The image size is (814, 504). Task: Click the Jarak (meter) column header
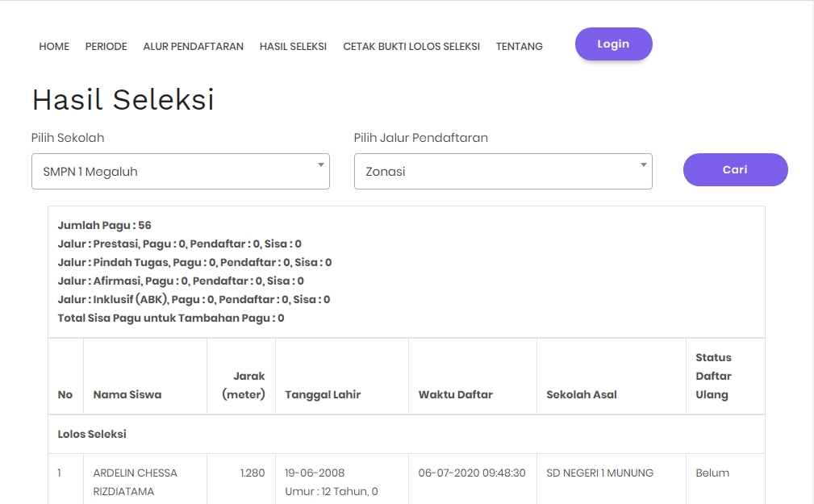click(244, 385)
